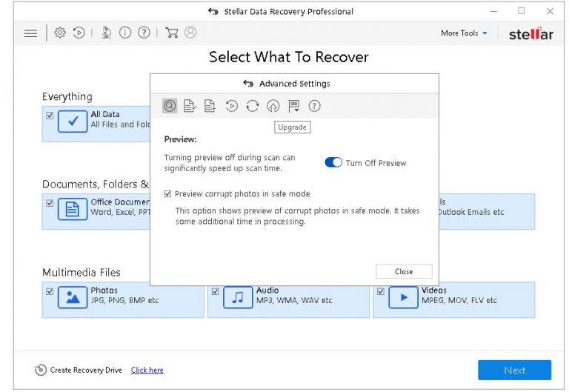The height and width of the screenshot is (392, 569).
Task: Select the Preview magnifier icon in Advanced Settings
Action: click(x=170, y=106)
